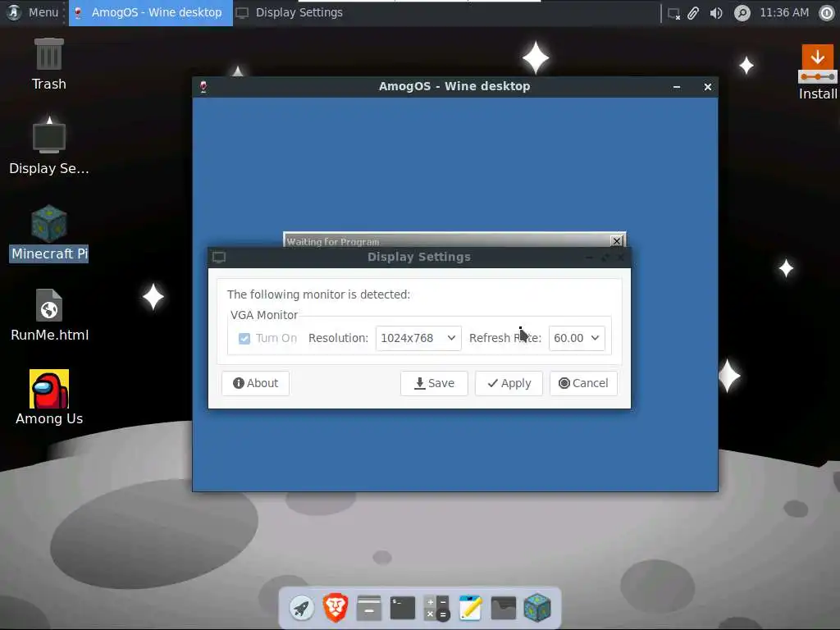Switch to AmogOS - Wine desktop taskbar item
This screenshot has height=630, width=840.
tap(151, 13)
